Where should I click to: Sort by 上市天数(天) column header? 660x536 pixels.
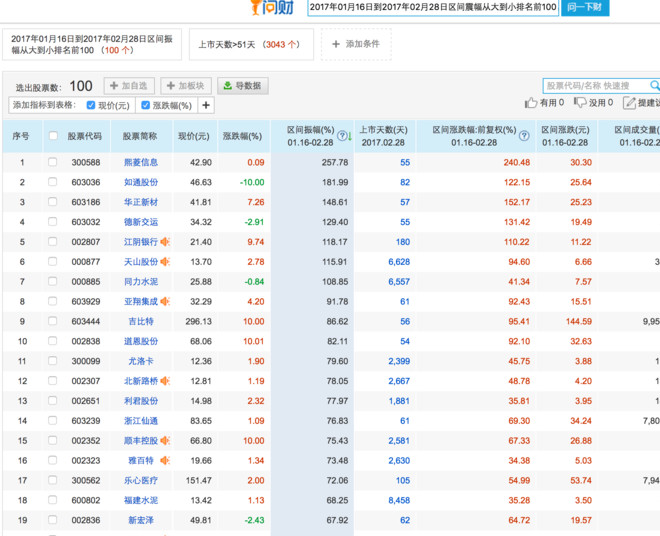pos(383,136)
